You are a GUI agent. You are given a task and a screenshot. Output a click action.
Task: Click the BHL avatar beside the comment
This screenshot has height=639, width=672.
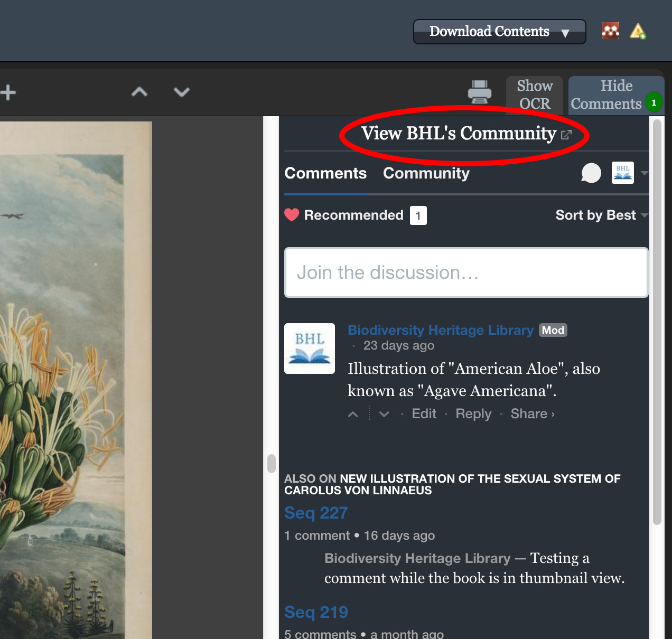click(x=309, y=349)
